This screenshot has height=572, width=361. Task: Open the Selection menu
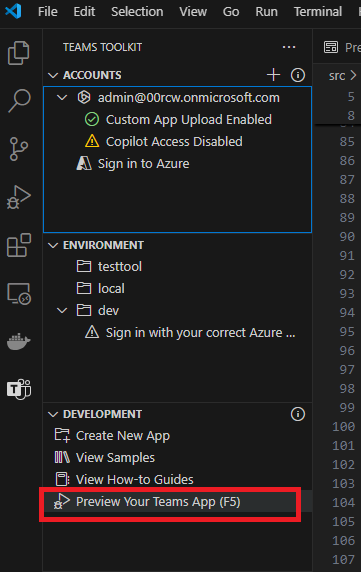(x=137, y=12)
